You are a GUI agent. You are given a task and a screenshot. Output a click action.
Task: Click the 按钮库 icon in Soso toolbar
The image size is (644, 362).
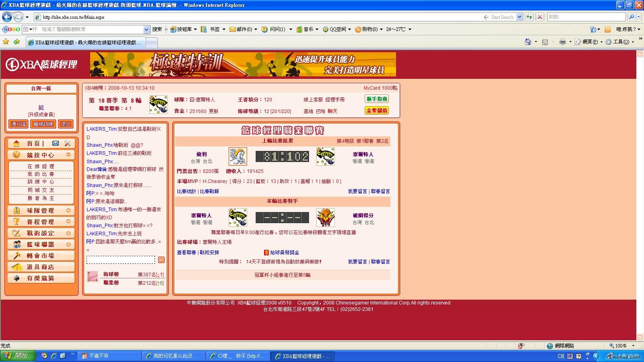[x=173, y=29]
